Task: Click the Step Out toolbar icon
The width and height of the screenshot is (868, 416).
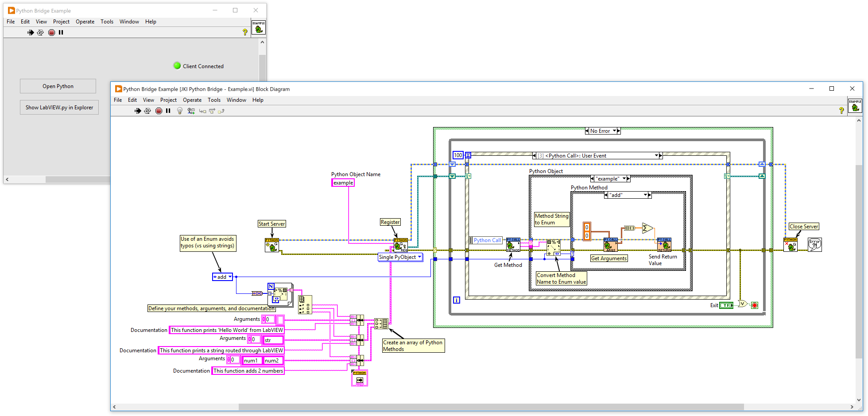Action: pyautogui.click(x=221, y=111)
